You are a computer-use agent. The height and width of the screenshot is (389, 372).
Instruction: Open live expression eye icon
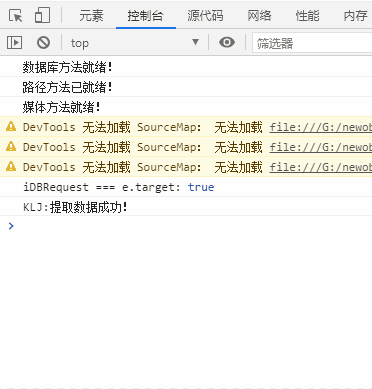pyautogui.click(x=227, y=42)
